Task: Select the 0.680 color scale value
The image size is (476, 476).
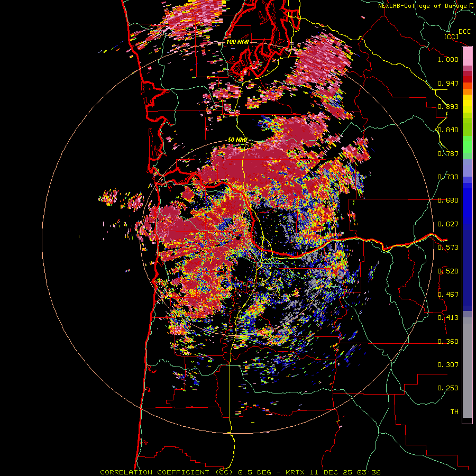Action: point(448,200)
